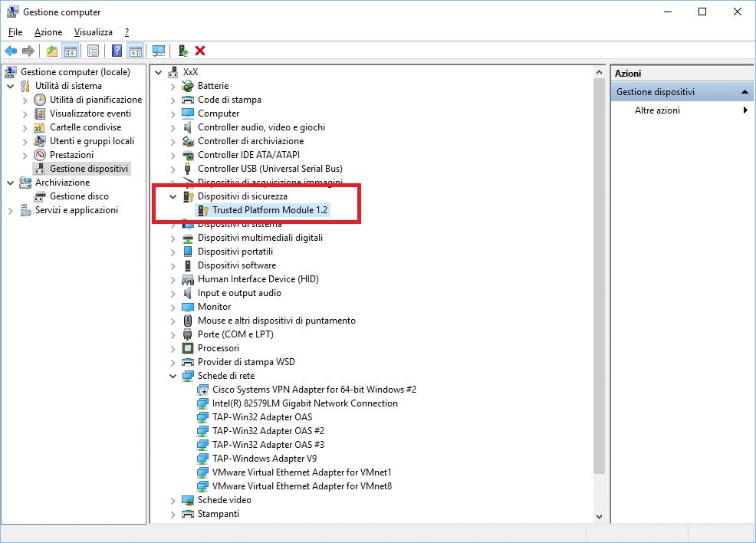Click the Dispositivi portatili icon
The height and width of the screenshot is (543, 756).
188,252
